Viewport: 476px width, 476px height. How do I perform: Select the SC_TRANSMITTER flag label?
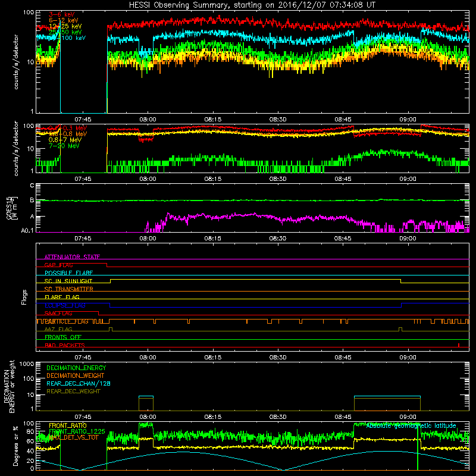click(68, 289)
